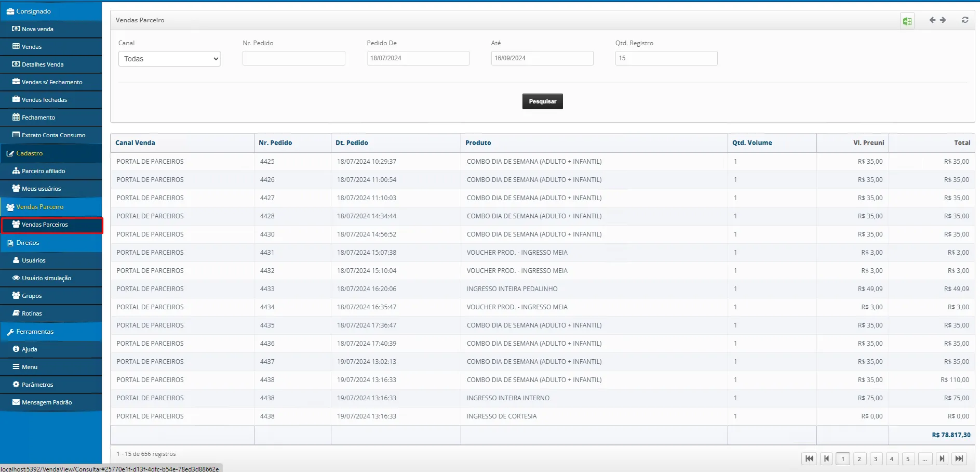Go to the first page icon
Screen dimensions: 980x472
click(x=809, y=458)
